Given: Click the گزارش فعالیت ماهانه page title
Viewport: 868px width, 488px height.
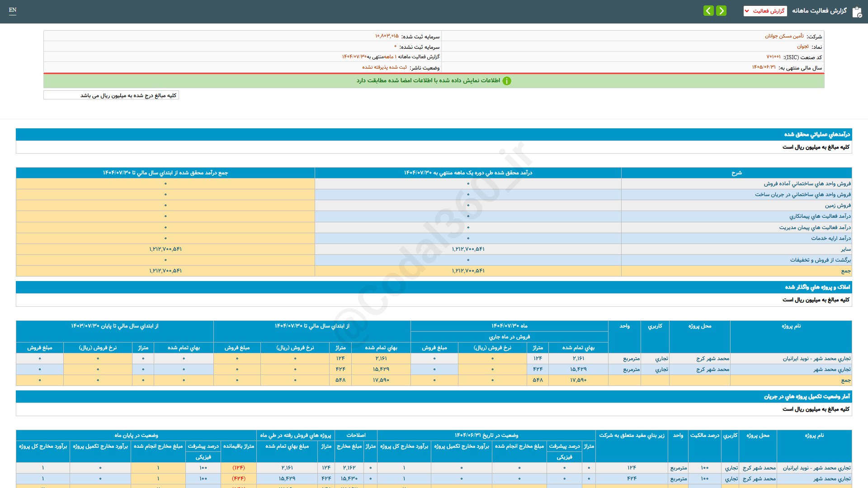Looking at the screenshot, I should (819, 11).
